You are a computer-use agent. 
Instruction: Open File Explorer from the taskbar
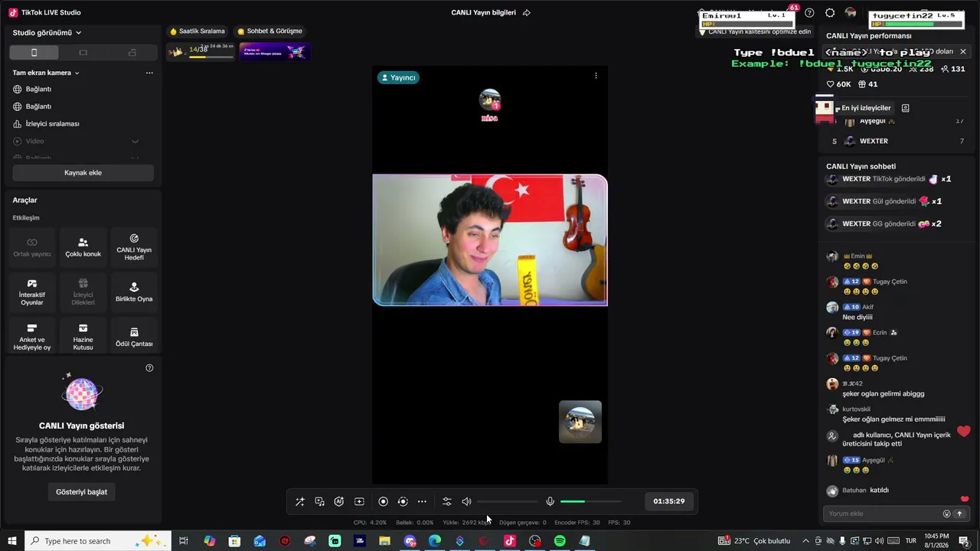[384, 541]
